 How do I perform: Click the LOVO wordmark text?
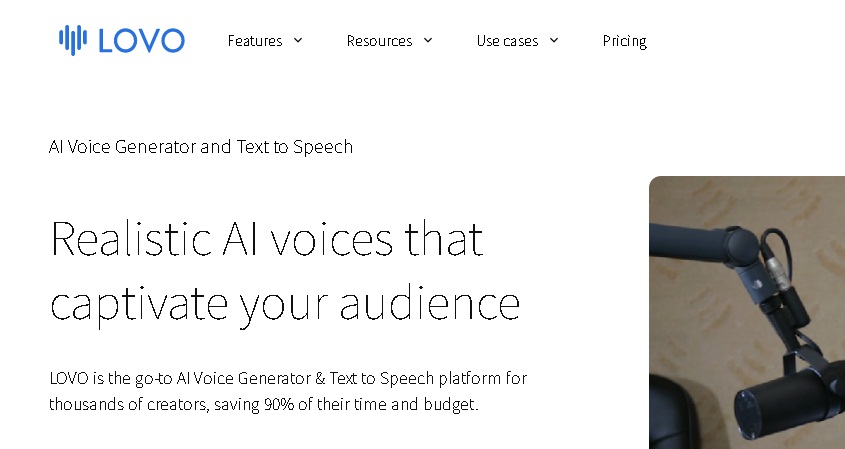pos(141,40)
